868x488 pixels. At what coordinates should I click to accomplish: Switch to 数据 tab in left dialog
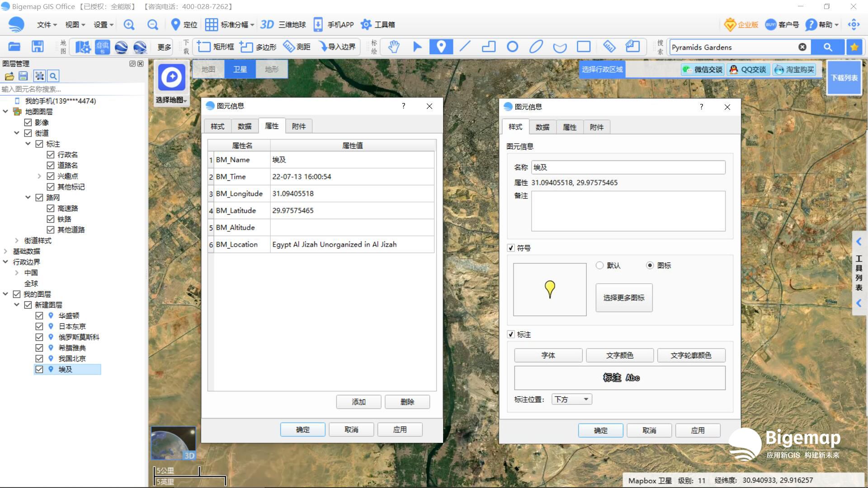(245, 127)
